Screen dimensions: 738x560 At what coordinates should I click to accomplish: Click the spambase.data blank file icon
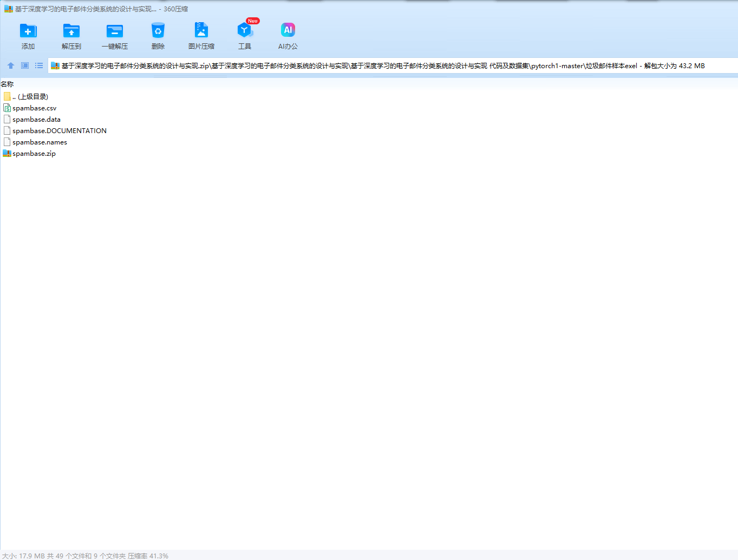(7, 120)
